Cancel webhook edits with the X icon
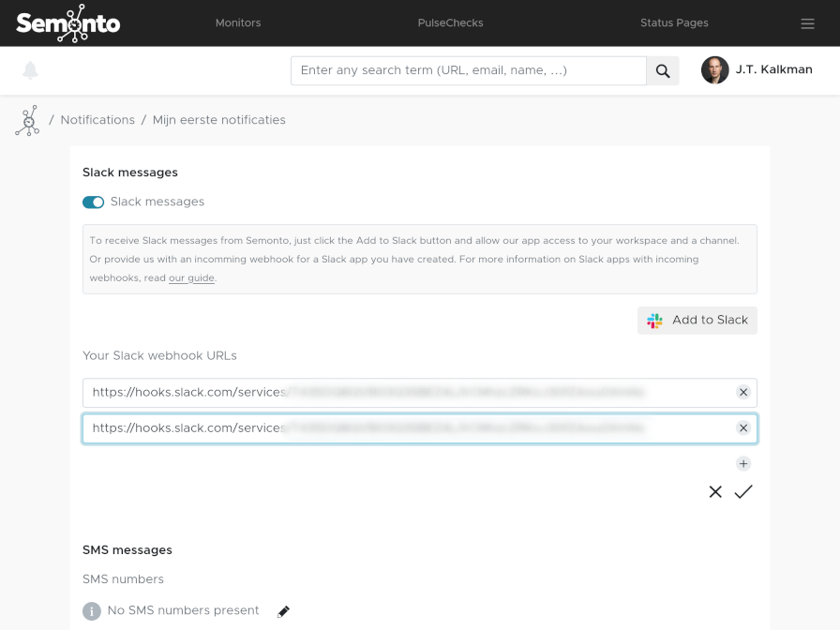Viewport: 840px width, 630px height. [x=715, y=491]
